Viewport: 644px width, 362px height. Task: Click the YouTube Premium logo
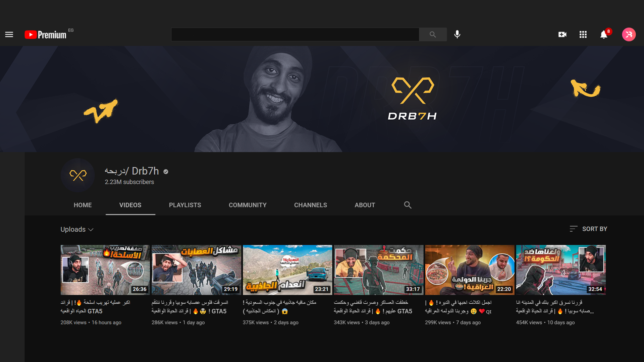46,35
